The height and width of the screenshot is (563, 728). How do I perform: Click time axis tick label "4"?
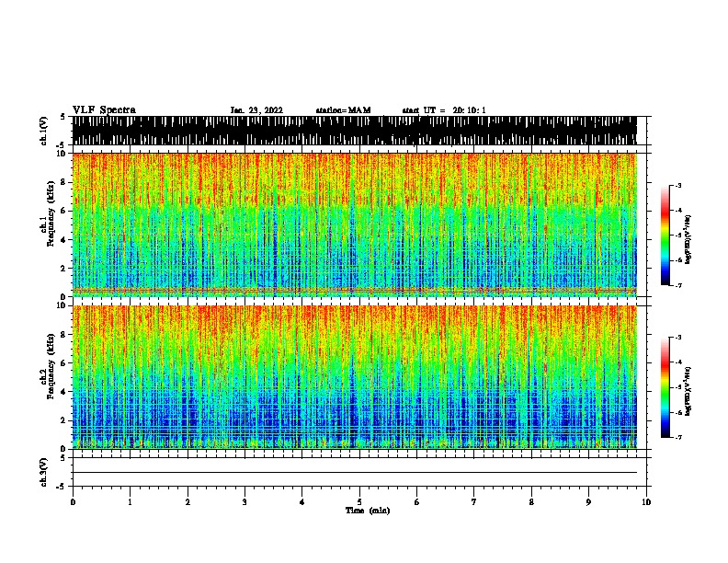(302, 502)
